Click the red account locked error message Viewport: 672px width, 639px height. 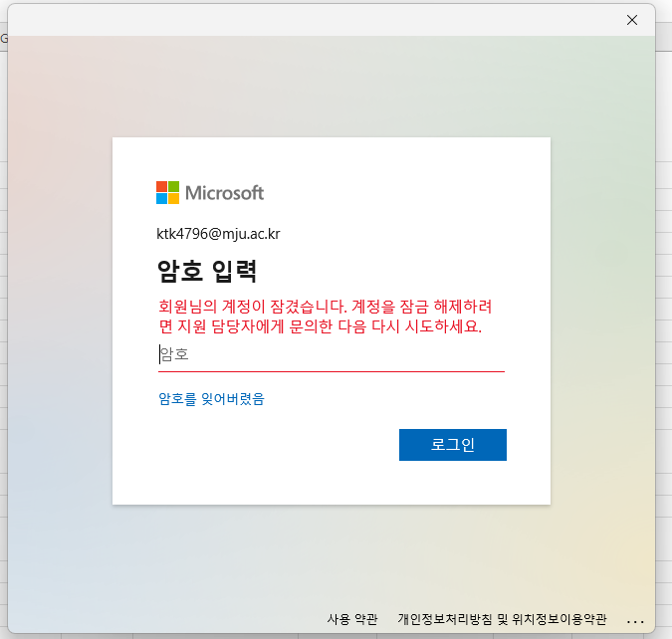point(326,317)
